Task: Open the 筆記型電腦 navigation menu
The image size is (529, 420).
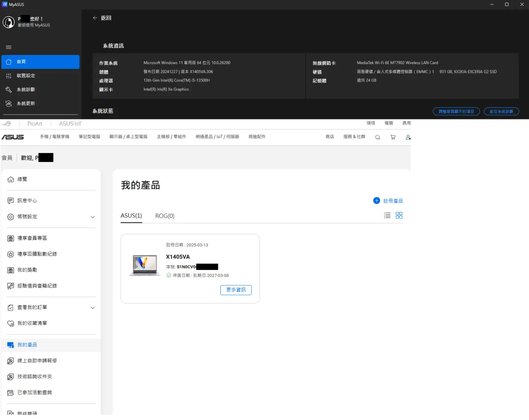Action: (89, 137)
